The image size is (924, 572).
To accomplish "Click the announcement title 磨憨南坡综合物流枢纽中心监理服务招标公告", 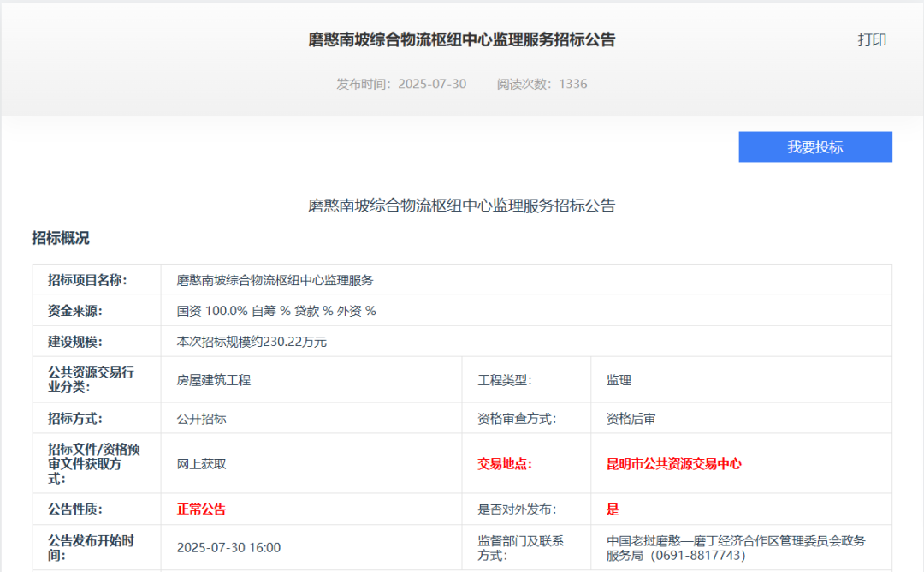I will (x=462, y=39).
